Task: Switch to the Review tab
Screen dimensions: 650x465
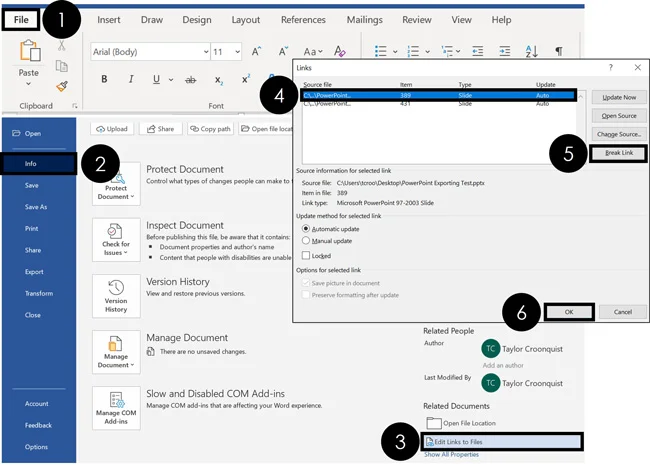Action: [417, 20]
